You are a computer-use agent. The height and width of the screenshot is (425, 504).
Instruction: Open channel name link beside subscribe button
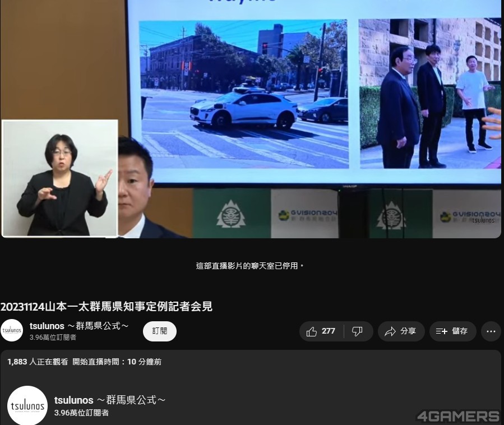[x=79, y=326]
